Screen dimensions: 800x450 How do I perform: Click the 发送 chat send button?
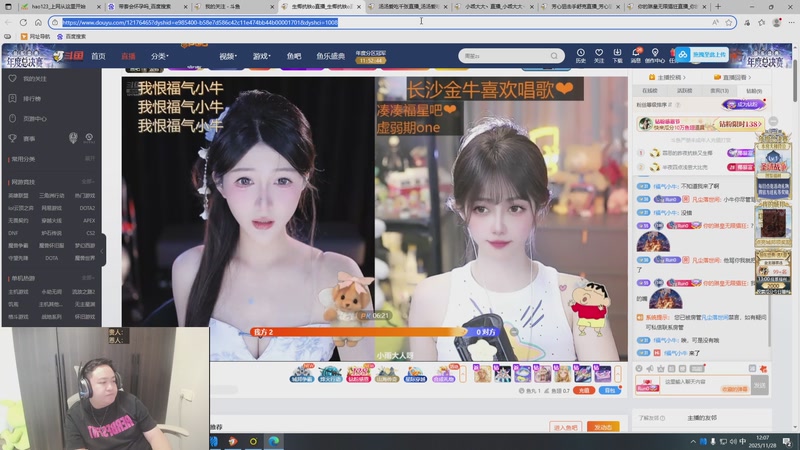[x=760, y=385]
